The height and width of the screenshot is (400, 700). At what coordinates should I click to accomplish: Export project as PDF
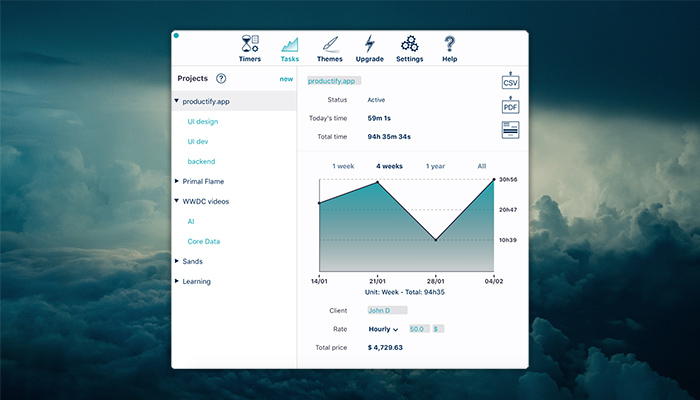point(510,105)
